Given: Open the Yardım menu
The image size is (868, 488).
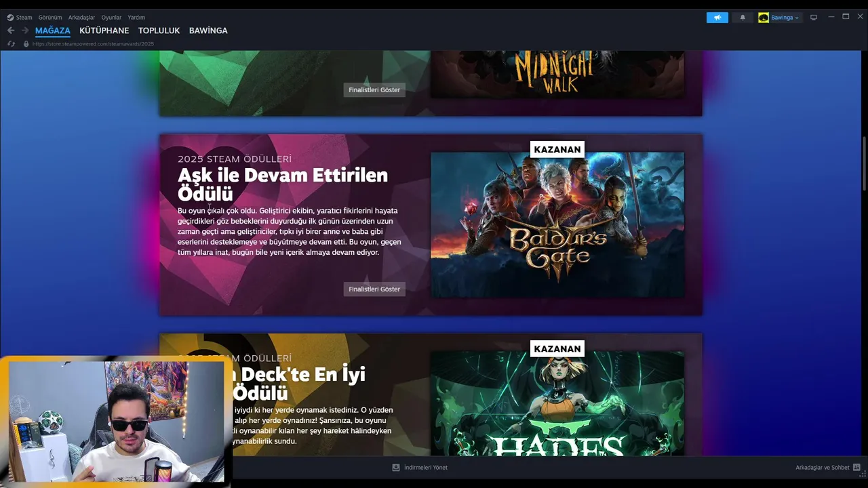Looking at the screenshot, I should pyautogui.click(x=136, y=17).
